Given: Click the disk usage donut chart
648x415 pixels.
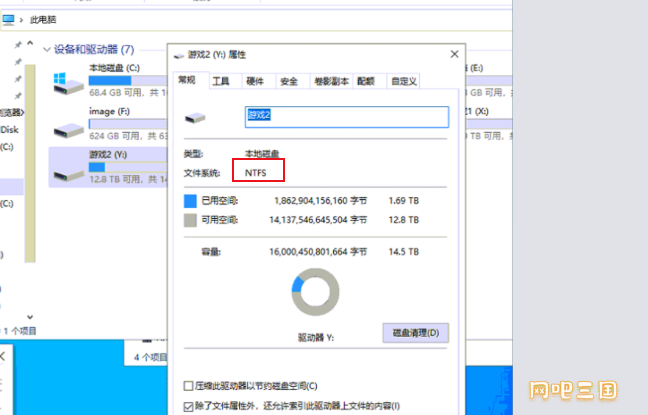Looking at the screenshot, I should [x=315, y=292].
